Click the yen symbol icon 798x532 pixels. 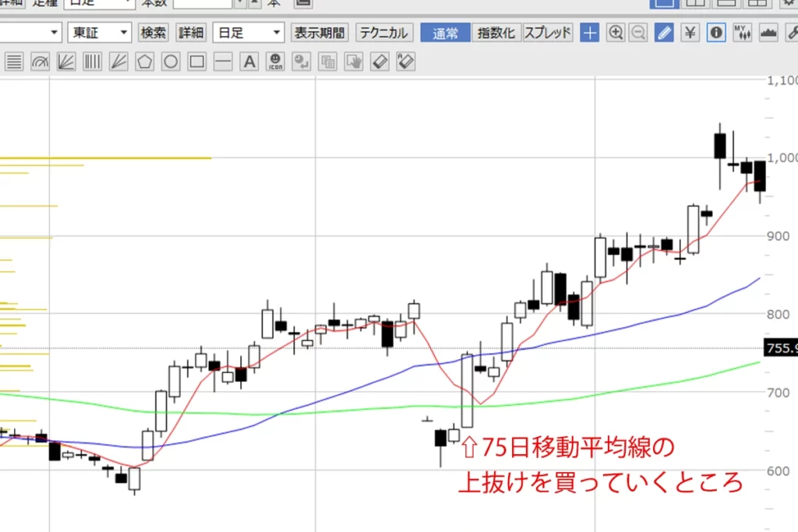(690, 33)
